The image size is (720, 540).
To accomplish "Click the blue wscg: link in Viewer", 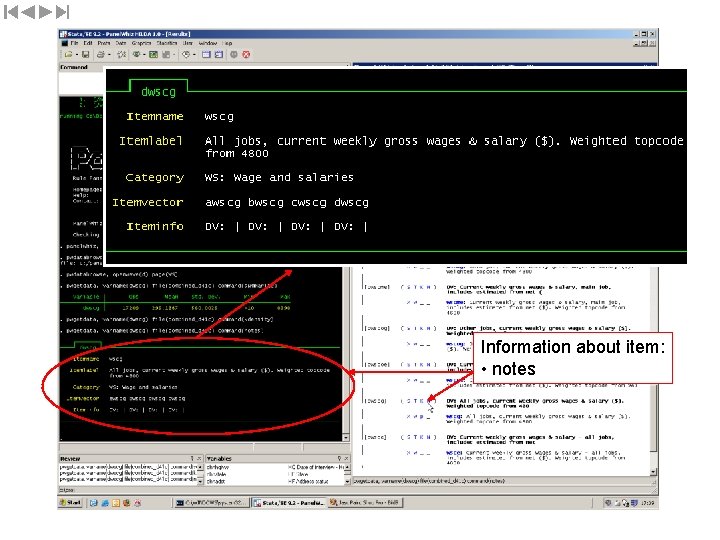I will (x=454, y=416).
